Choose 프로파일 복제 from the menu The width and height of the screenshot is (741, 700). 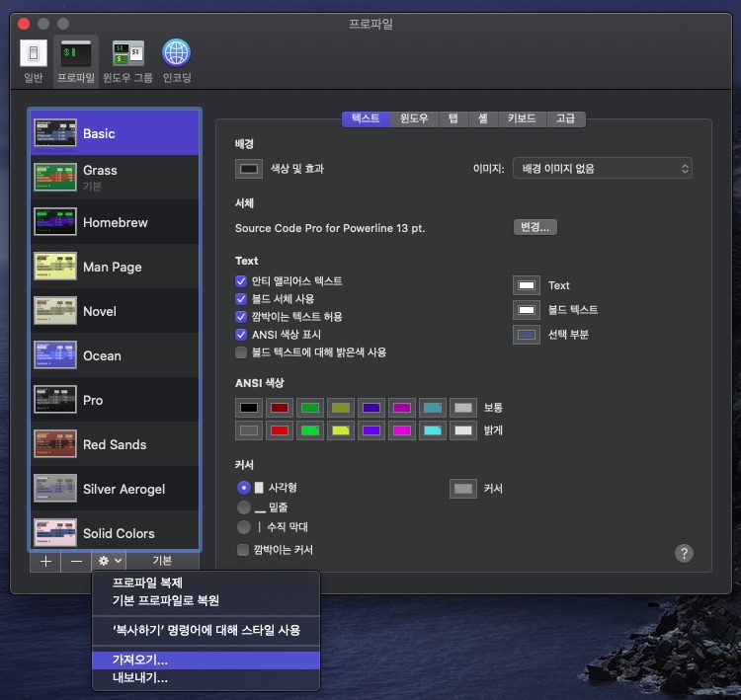tap(206, 583)
